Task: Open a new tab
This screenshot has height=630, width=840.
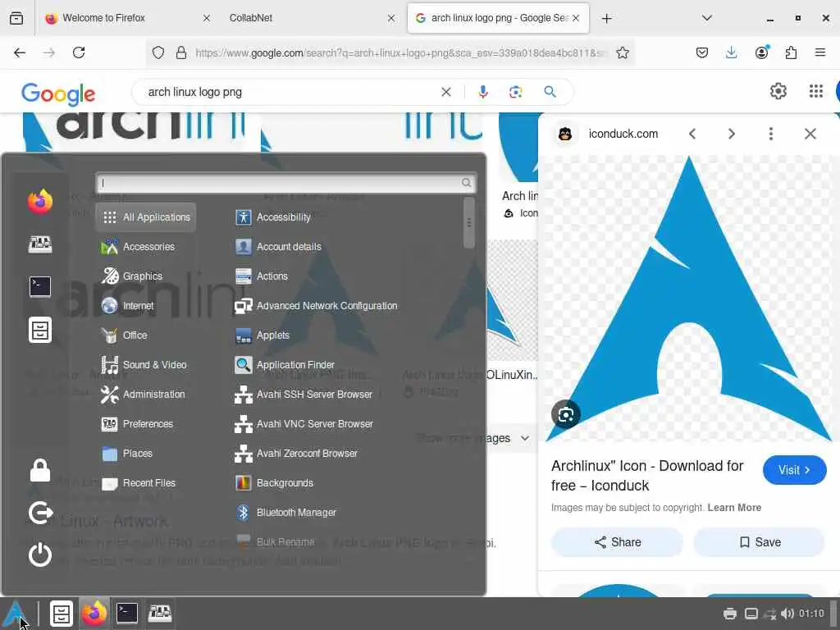Action: pos(606,18)
